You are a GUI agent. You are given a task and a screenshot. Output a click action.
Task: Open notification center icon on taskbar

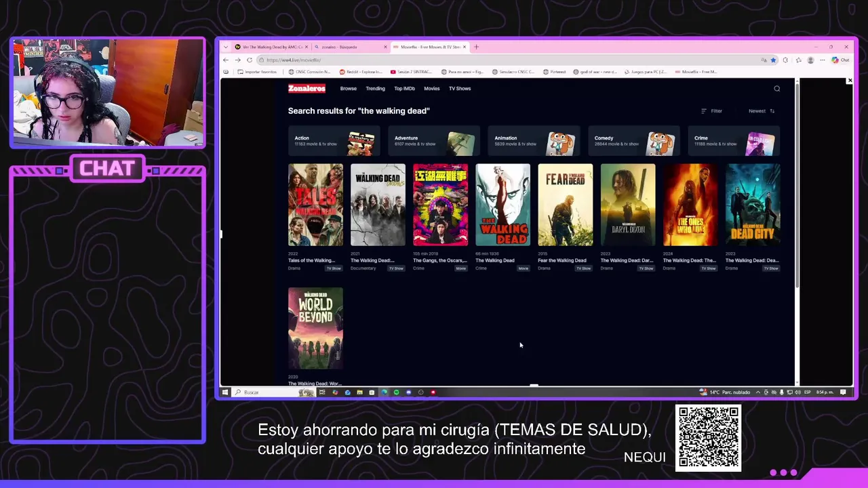pyautogui.click(x=843, y=392)
